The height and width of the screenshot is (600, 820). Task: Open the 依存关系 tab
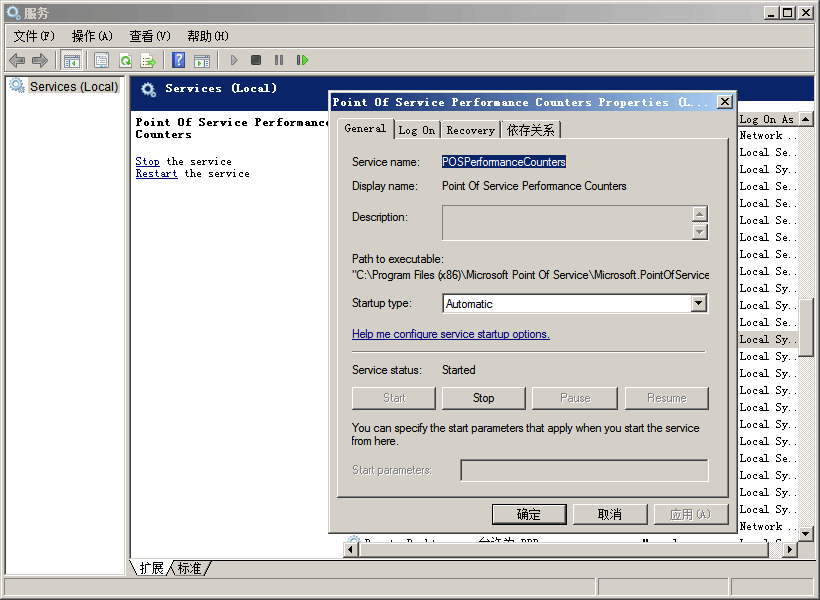(530, 130)
